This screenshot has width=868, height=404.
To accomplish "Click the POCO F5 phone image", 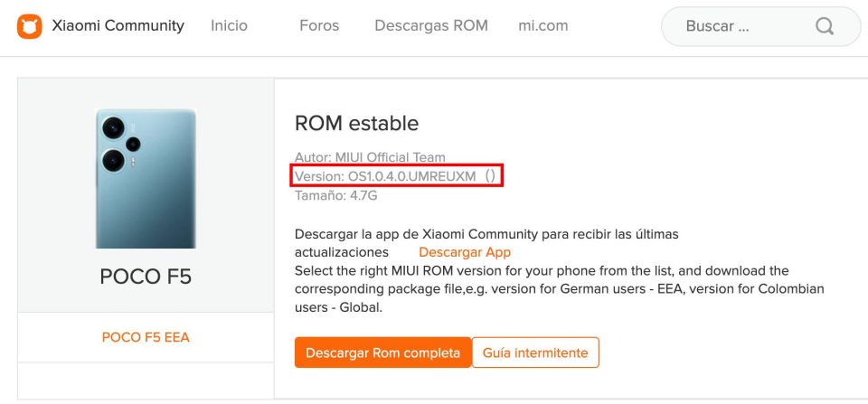I will coord(146,179).
